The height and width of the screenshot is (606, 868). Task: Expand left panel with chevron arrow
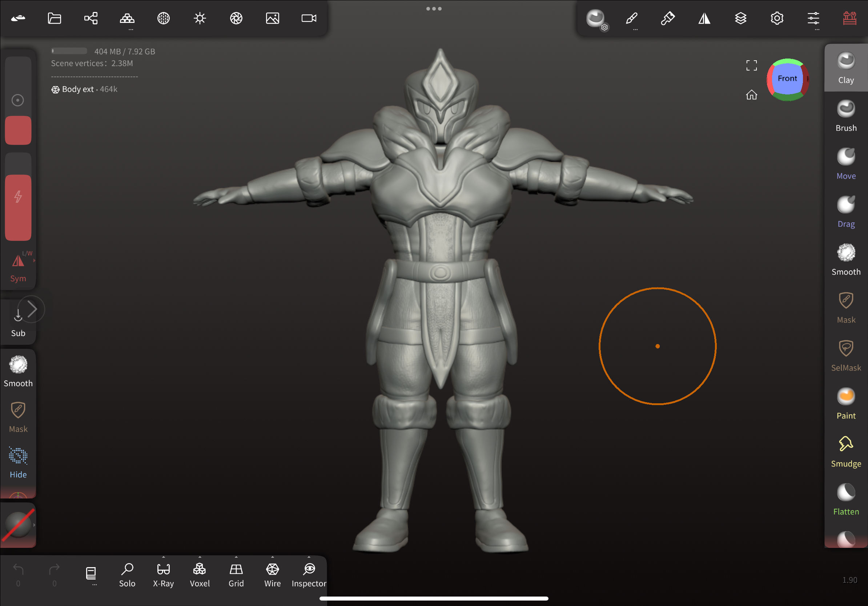point(32,309)
